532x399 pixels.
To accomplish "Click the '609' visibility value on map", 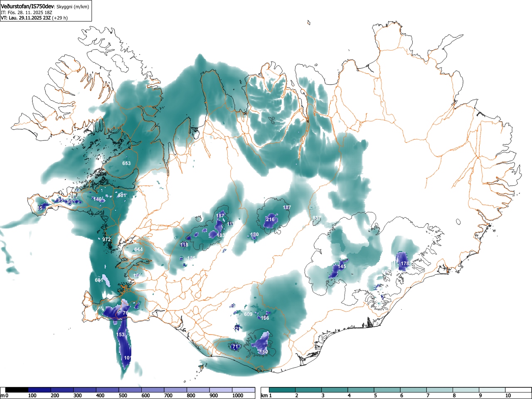I will pos(248,314).
